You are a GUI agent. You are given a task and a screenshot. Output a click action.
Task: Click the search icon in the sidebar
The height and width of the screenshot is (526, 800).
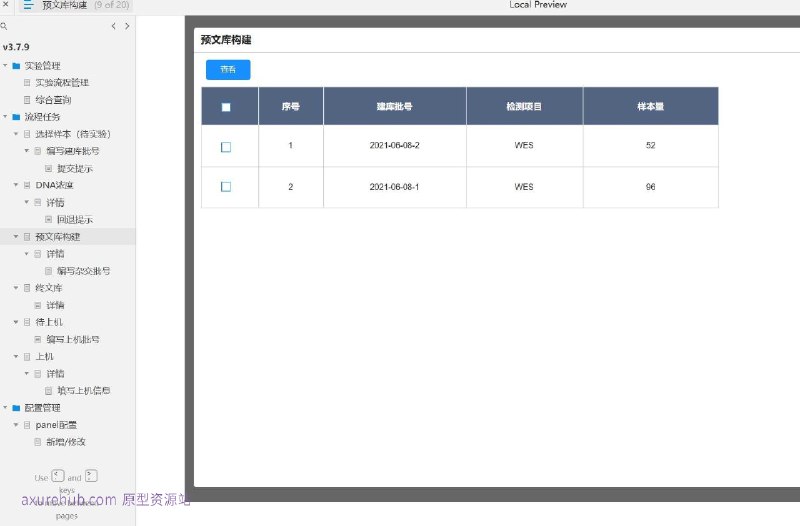(x=4, y=26)
